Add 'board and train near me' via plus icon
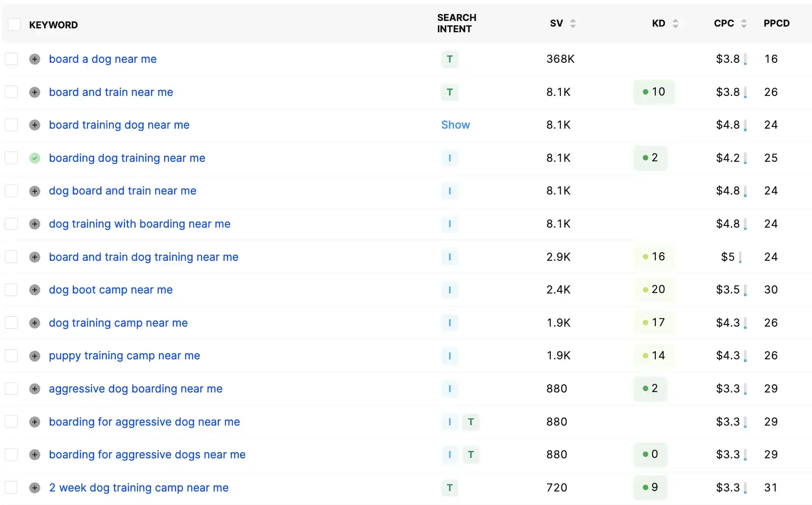This screenshot has height=505, width=812. 35,92
